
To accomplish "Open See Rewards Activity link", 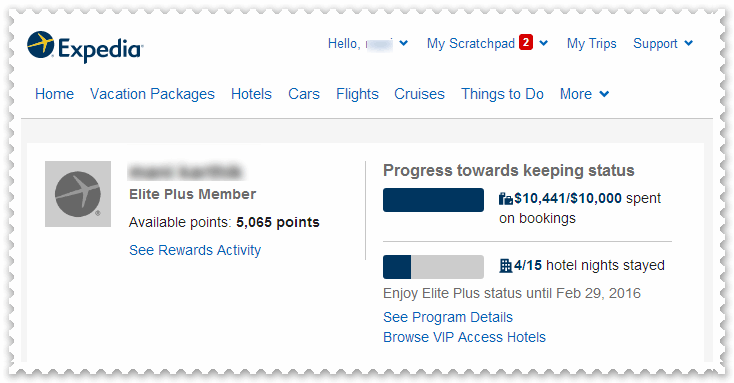I will (195, 250).
